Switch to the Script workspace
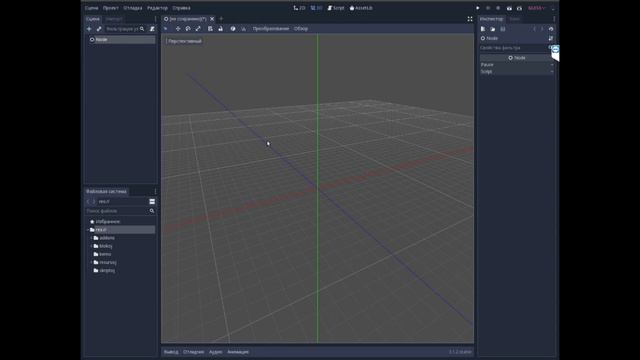This screenshot has width=640, height=360. point(336,8)
